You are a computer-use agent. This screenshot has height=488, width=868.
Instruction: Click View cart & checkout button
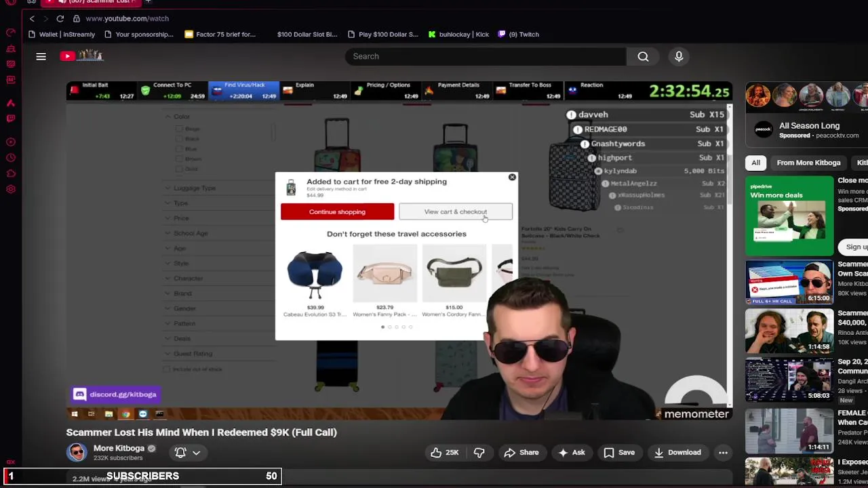click(x=456, y=211)
